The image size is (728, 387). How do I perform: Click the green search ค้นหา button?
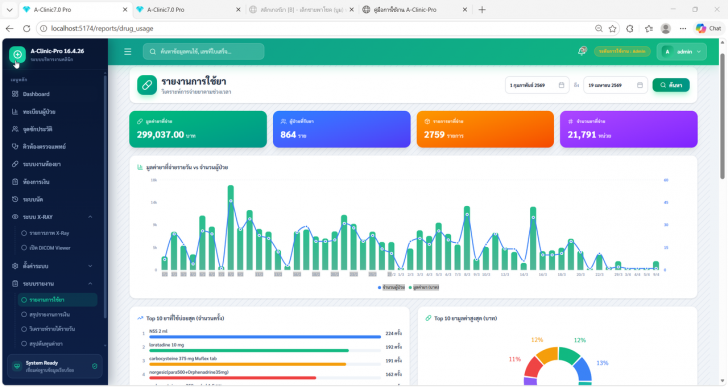(x=671, y=85)
